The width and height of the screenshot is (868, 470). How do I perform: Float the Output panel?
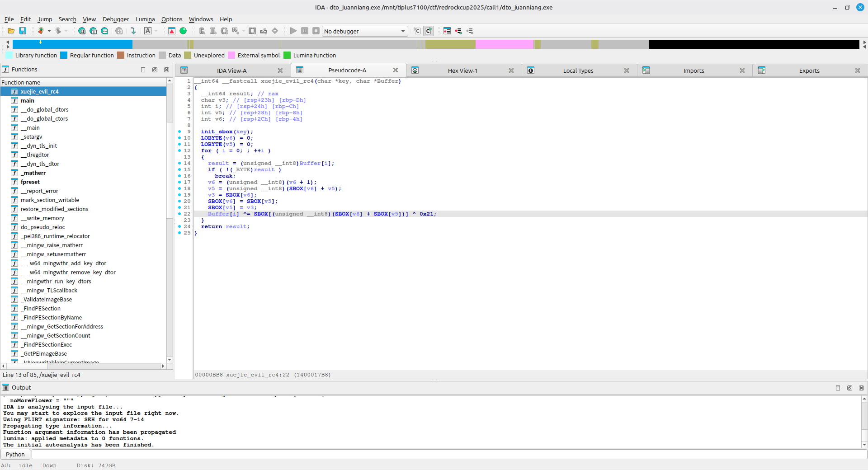(838, 388)
